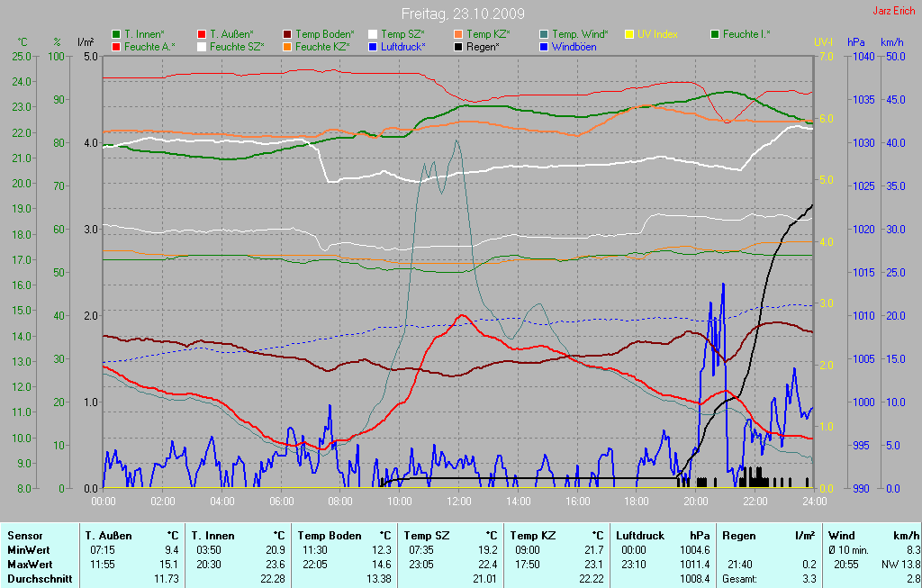Image resolution: width=922 pixels, height=588 pixels.
Task: Click the black Regen legend square
Action: (458, 46)
